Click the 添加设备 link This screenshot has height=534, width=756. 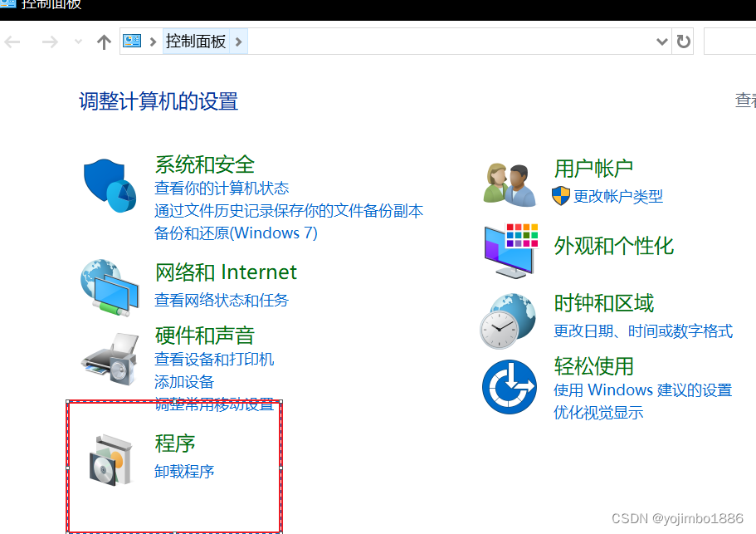point(184,382)
